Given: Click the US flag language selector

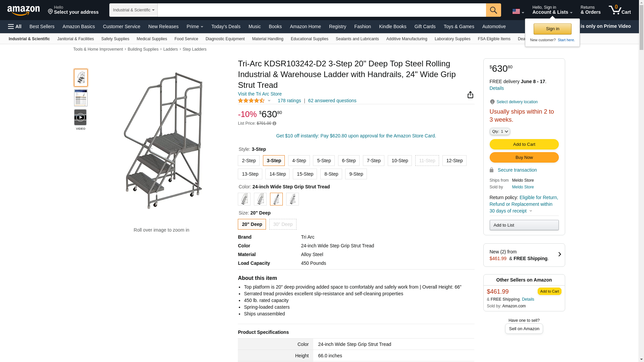Looking at the screenshot, I should (x=518, y=11).
